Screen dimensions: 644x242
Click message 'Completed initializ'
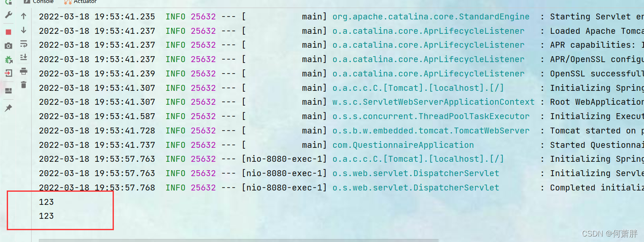597,188
